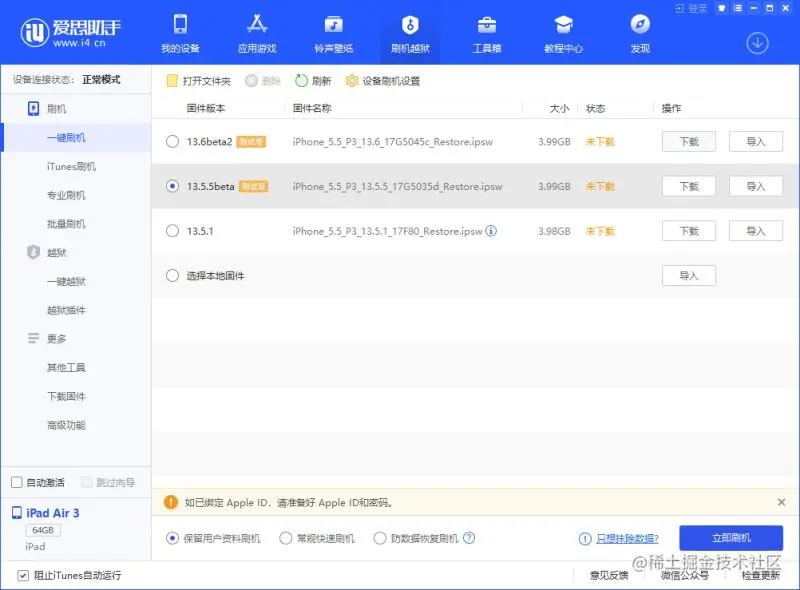Close the Apple ID warning banner
Image resolution: width=800 pixels, height=590 pixels.
(x=781, y=502)
